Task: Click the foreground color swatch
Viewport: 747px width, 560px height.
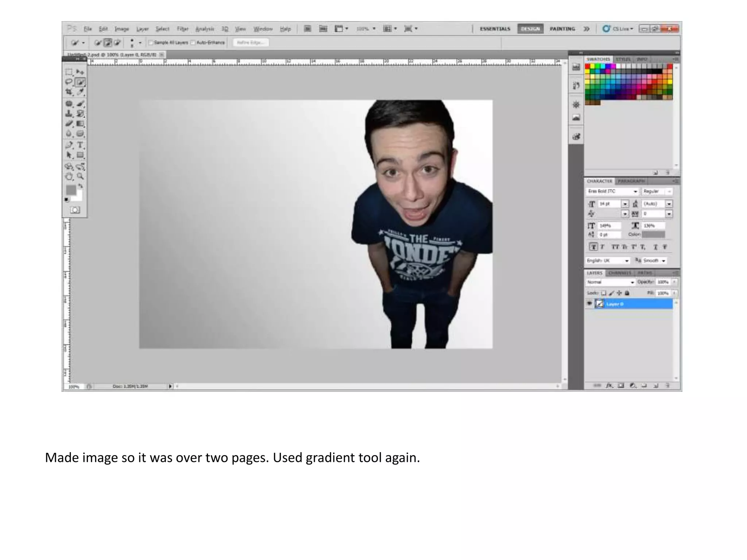Action: click(x=71, y=190)
